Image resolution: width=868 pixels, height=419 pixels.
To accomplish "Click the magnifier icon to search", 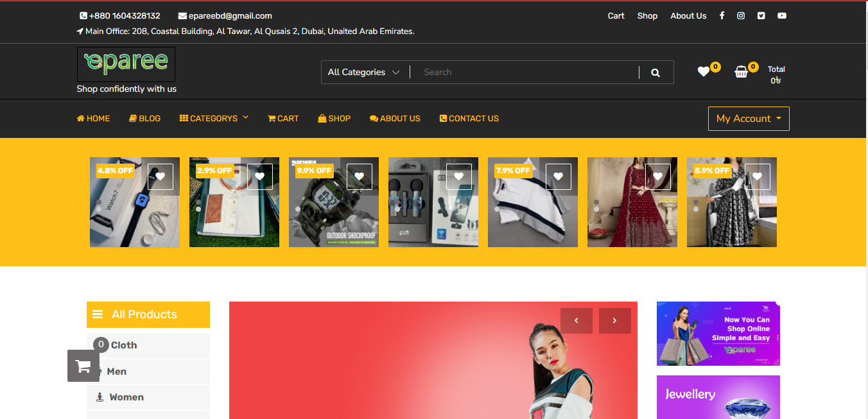I will [x=655, y=72].
